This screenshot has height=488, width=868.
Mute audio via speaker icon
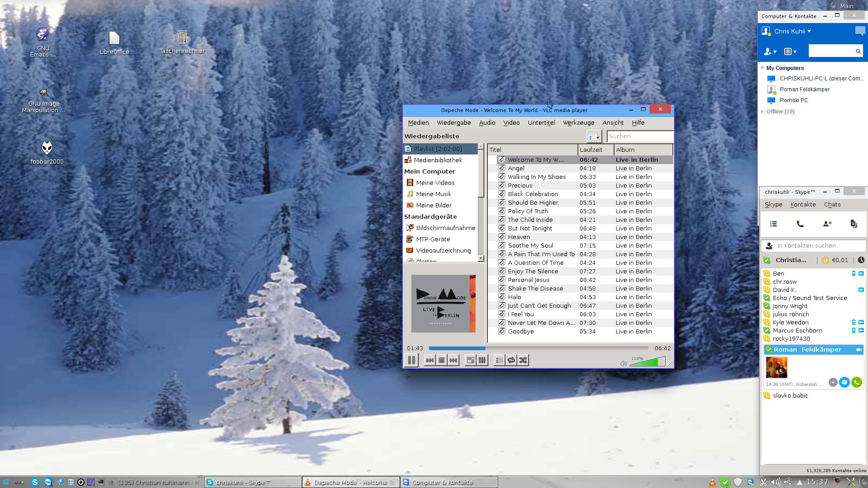(x=623, y=363)
